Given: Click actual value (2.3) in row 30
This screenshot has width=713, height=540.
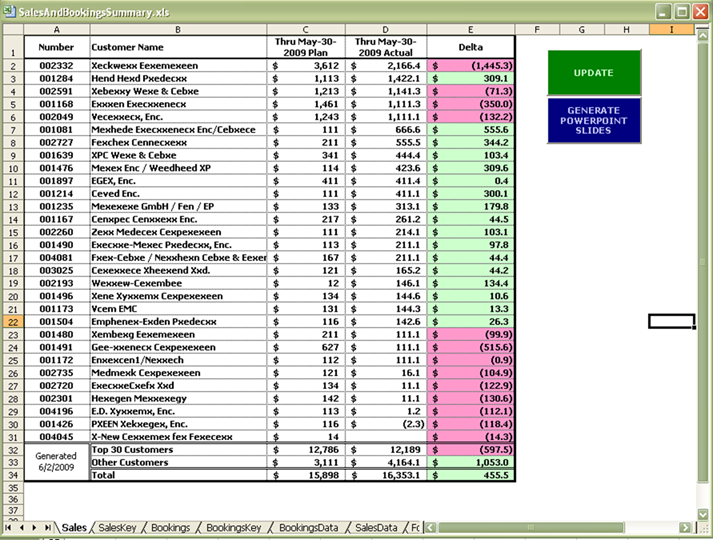Looking at the screenshot, I should point(386,424).
